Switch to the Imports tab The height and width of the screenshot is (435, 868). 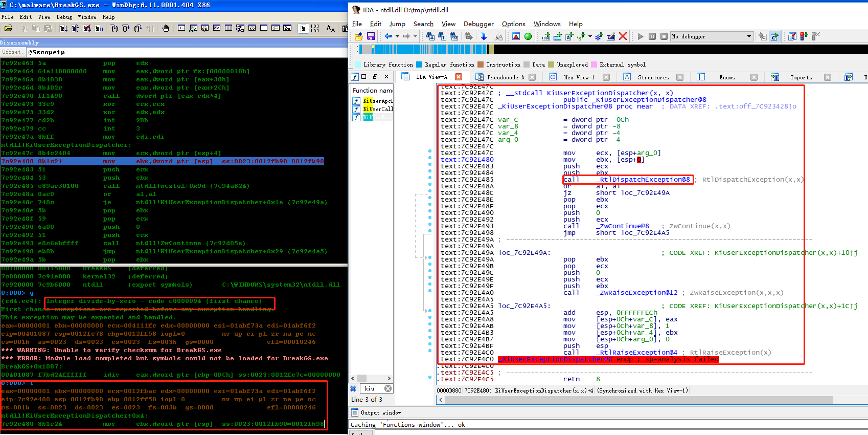801,77
